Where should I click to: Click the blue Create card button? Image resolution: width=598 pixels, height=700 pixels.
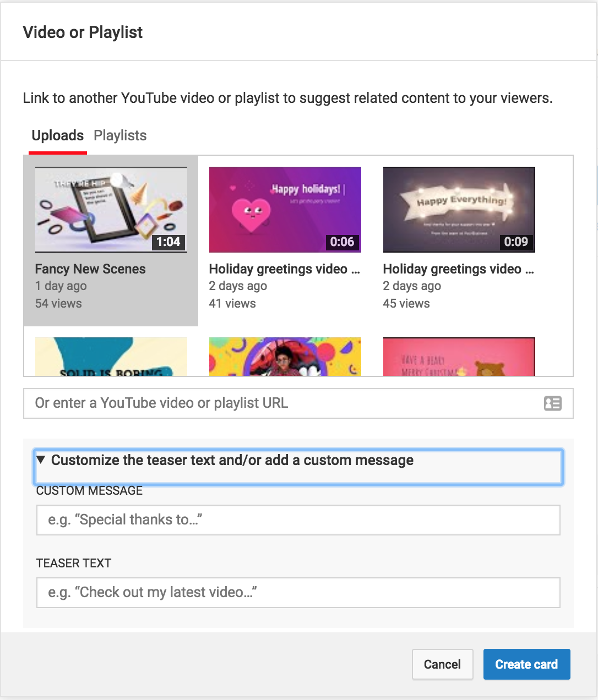click(526, 664)
